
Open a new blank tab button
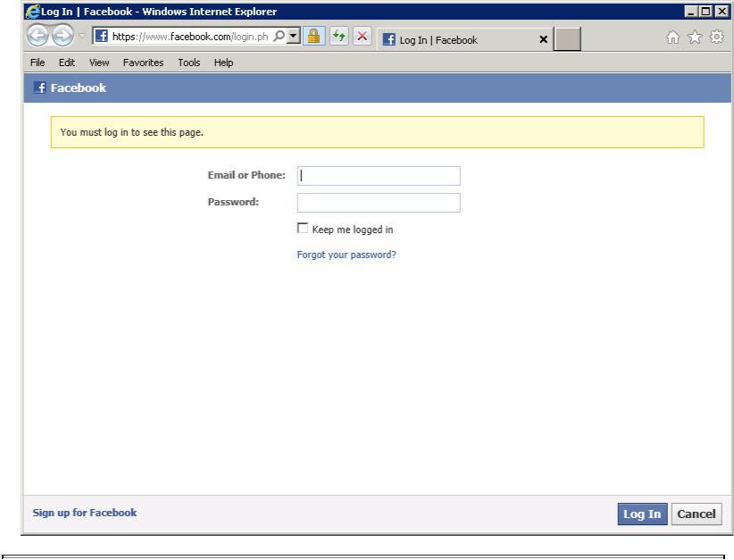click(x=567, y=39)
